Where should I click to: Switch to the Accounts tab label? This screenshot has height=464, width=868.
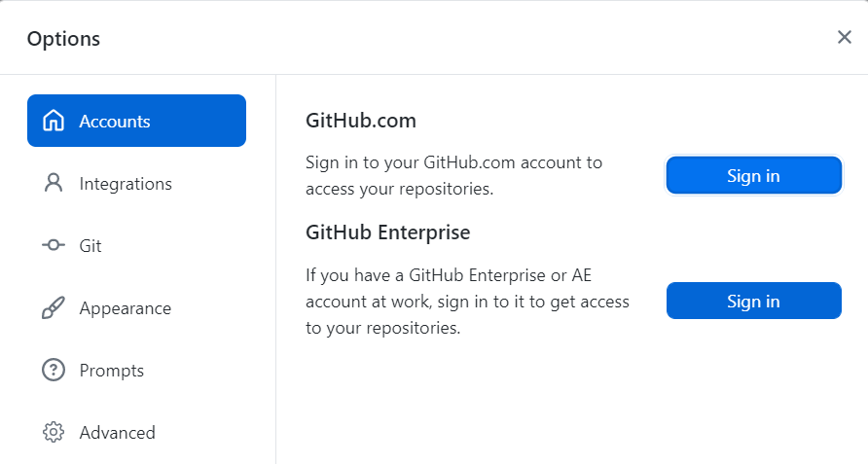115,122
